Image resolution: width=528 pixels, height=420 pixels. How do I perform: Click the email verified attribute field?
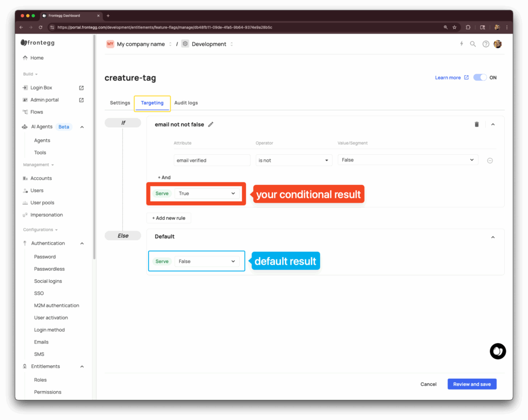[x=212, y=160]
